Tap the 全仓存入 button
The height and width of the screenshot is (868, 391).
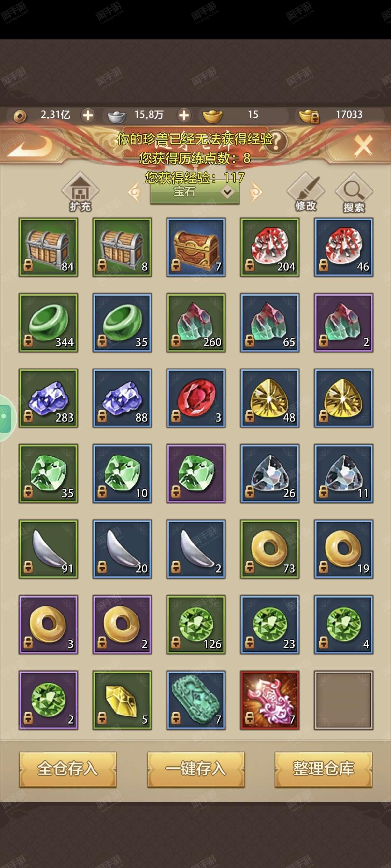click(x=68, y=769)
